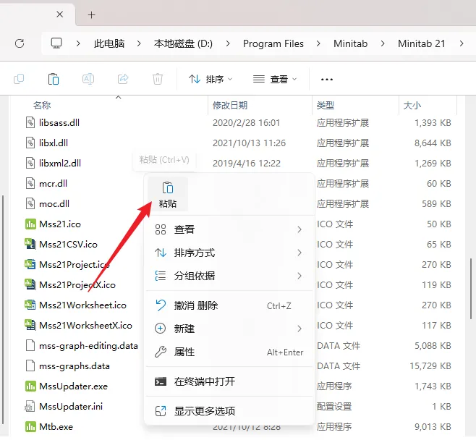This screenshot has height=448, width=476.
Task: Click the Copy icon in toolbar
Action: point(19,79)
